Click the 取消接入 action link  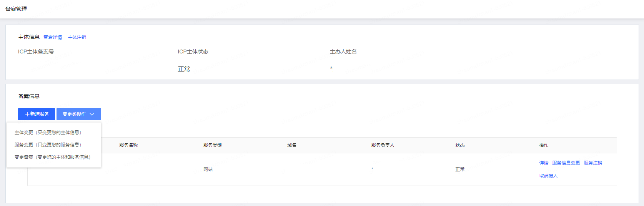(x=548, y=176)
